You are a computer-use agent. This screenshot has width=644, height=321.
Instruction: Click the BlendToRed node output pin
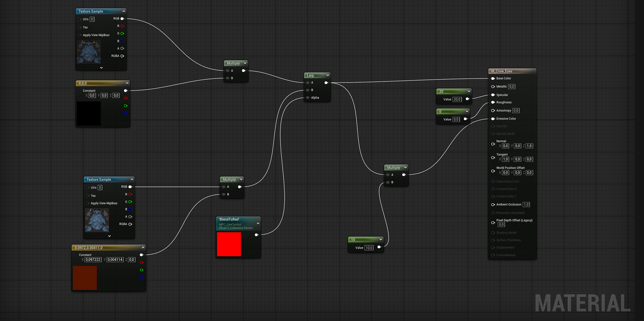[x=256, y=235]
